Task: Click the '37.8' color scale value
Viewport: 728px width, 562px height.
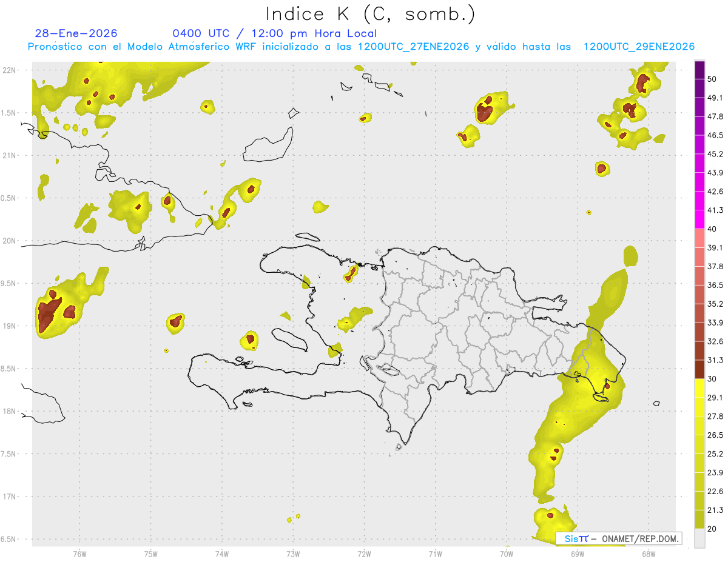Action: (x=715, y=267)
